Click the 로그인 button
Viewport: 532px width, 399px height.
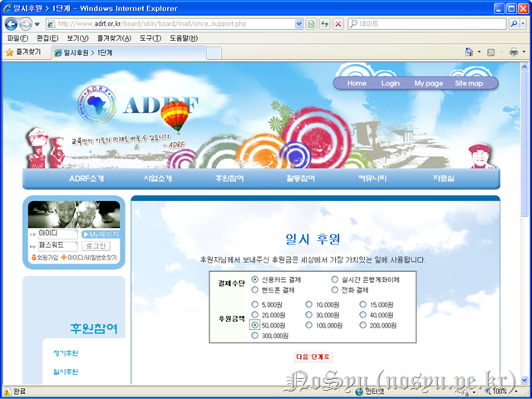pyautogui.click(x=96, y=246)
